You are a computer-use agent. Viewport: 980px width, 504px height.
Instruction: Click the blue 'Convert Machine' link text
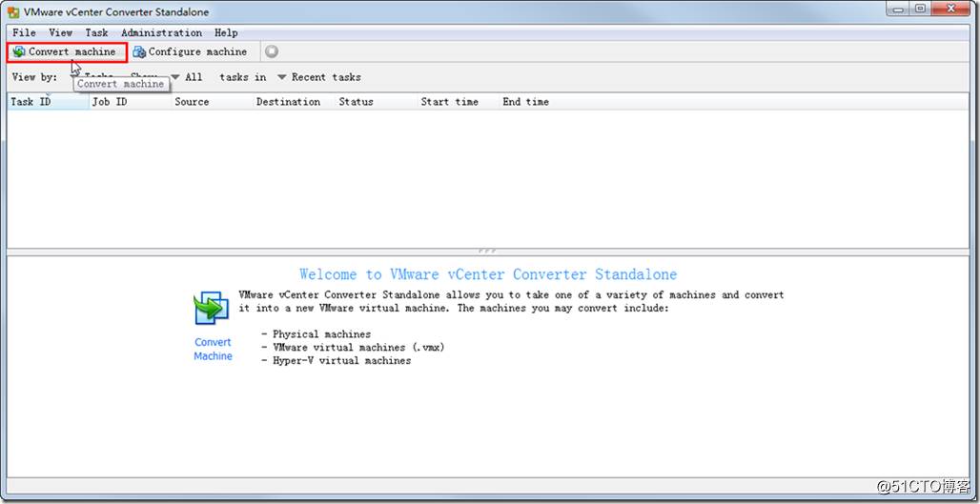tap(213, 349)
